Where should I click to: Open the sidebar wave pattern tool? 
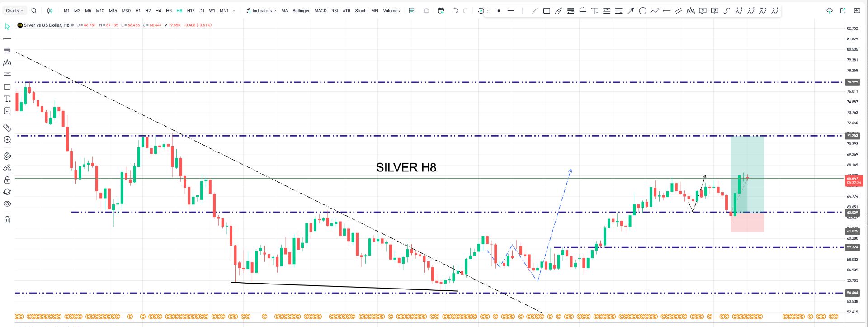(x=7, y=62)
